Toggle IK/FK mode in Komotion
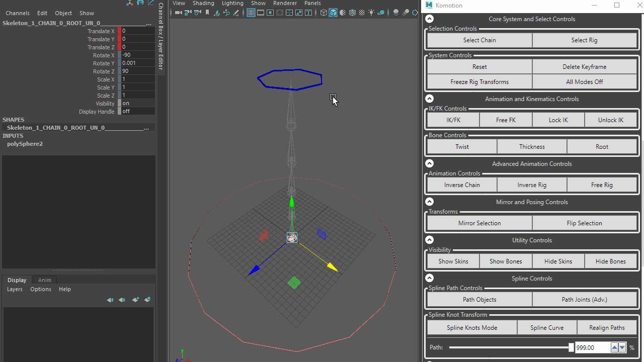 pos(453,120)
